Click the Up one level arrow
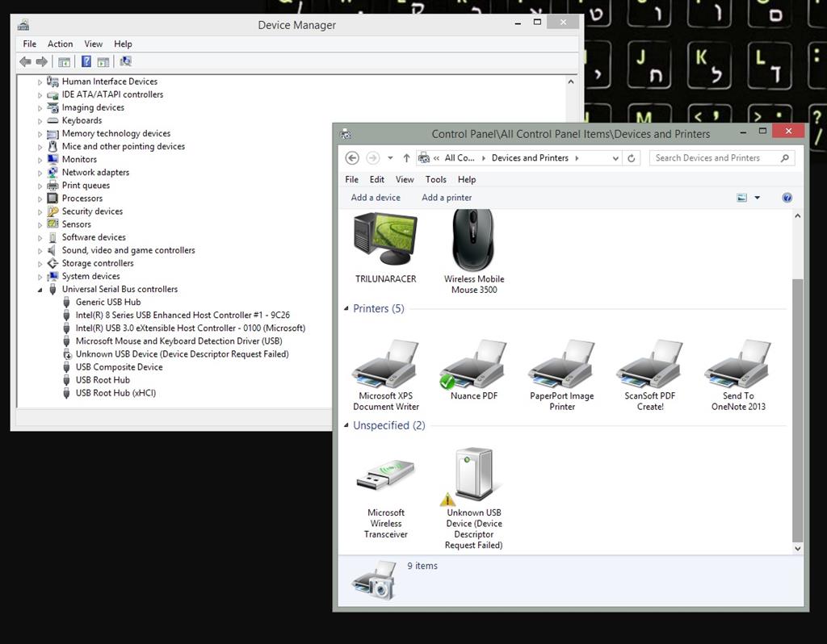The height and width of the screenshot is (644, 827). [x=406, y=158]
